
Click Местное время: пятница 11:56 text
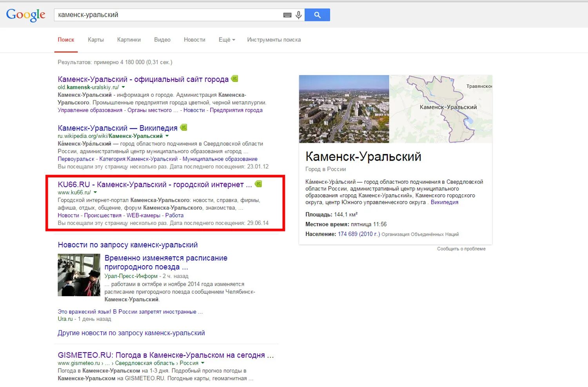pyautogui.click(x=346, y=224)
